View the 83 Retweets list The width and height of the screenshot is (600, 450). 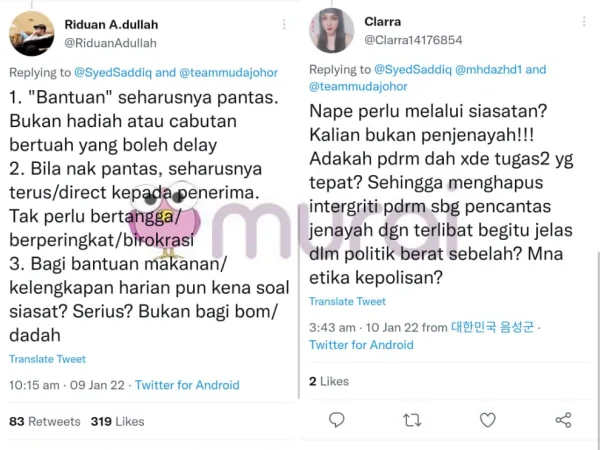pyautogui.click(x=45, y=421)
